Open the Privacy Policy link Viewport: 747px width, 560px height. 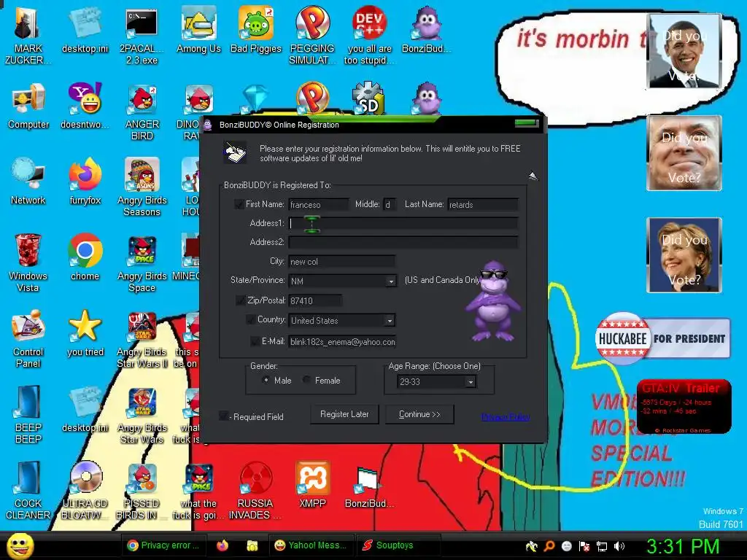point(506,417)
